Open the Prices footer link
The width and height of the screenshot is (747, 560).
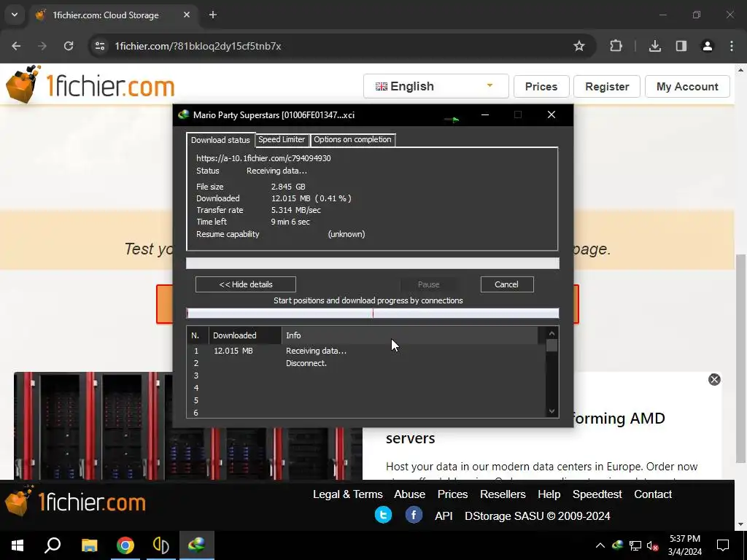452,494
